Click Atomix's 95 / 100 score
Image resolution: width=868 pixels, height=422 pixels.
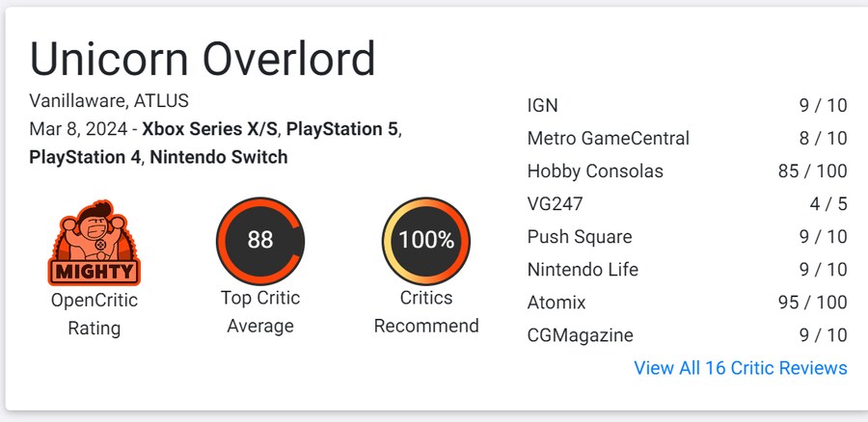(812, 303)
